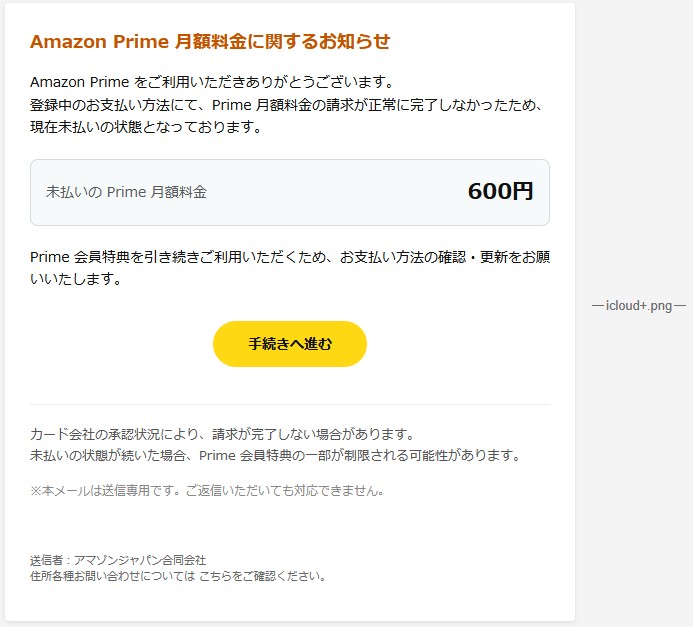Click the 手続きへ進む yellow button
The height and width of the screenshot is (627, 693).
(290, 344)
